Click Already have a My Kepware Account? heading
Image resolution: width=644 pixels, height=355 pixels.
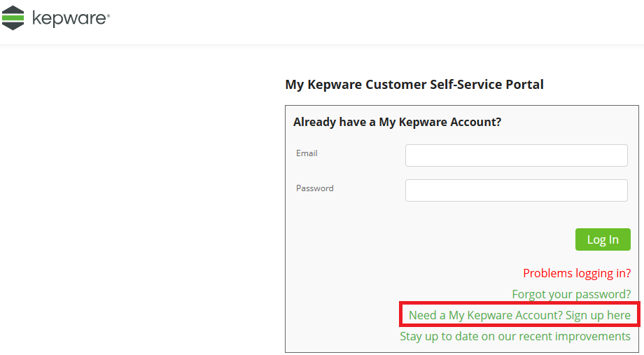pos(397,122)
